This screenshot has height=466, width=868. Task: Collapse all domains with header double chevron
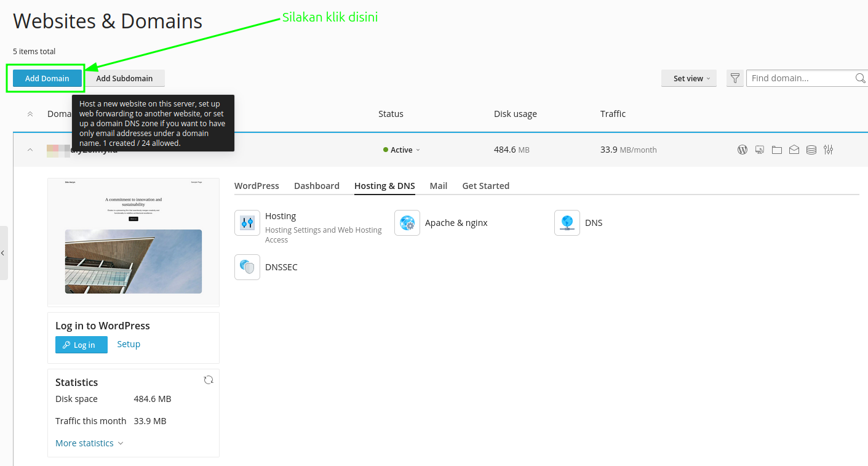pos(30,114)
